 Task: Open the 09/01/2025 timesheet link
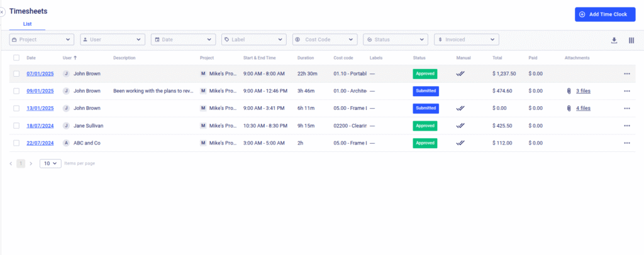40,91
